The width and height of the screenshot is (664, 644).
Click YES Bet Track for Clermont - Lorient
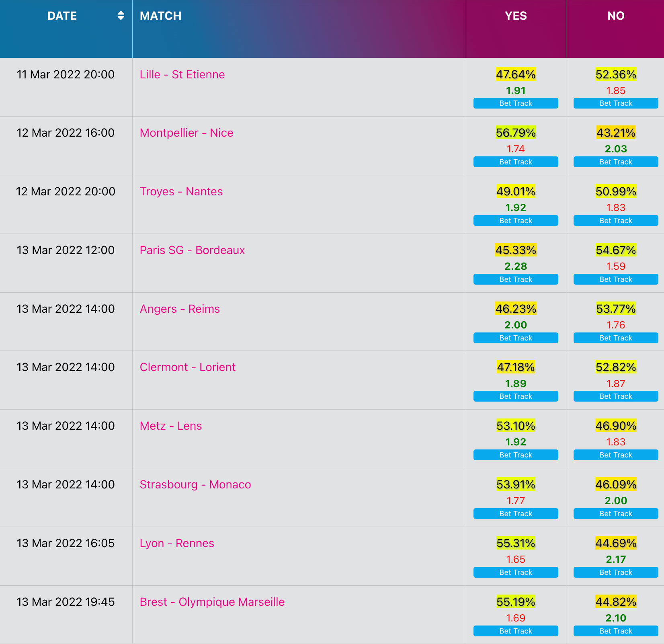(516, 396)
